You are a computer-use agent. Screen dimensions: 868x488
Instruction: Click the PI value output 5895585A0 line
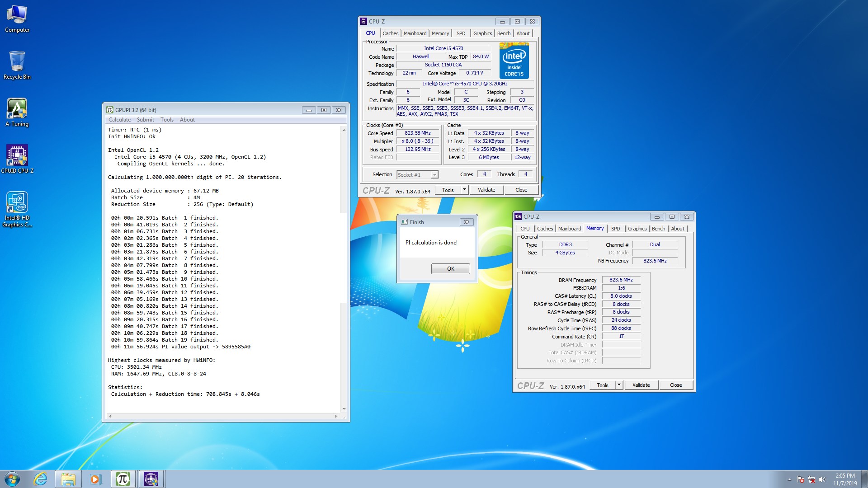181,347
